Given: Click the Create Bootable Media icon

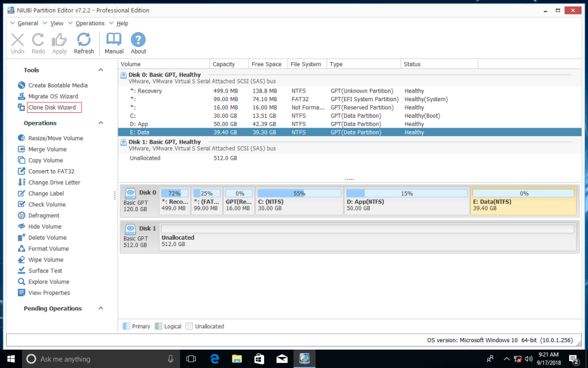Looking at the screenshot, I should point(22,86).
